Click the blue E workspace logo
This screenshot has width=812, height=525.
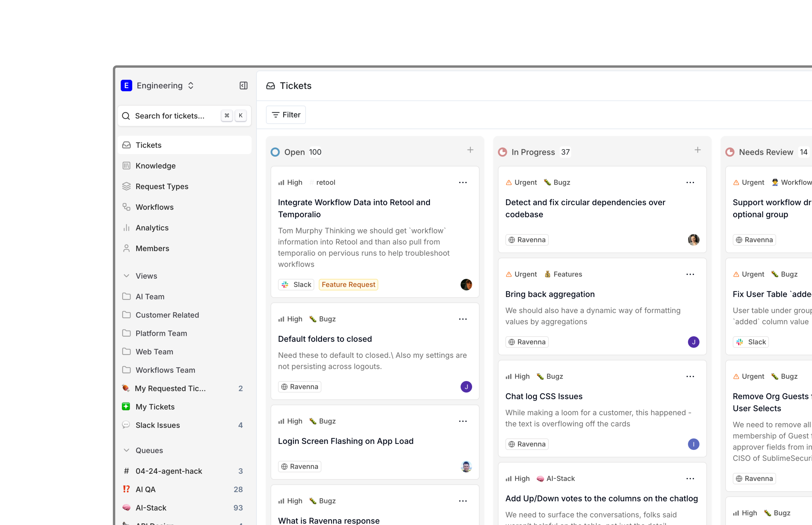click(x=126, y=86)
